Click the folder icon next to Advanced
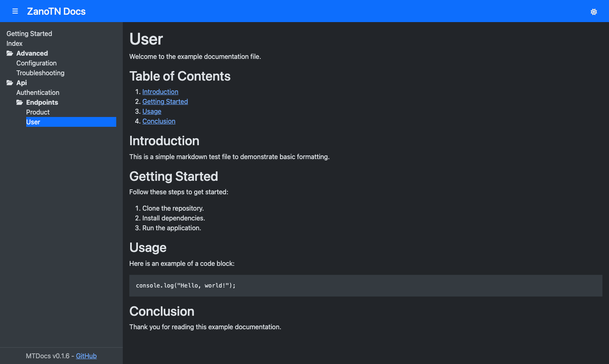Viewport: 609px width, 364px height. (10, 53)
